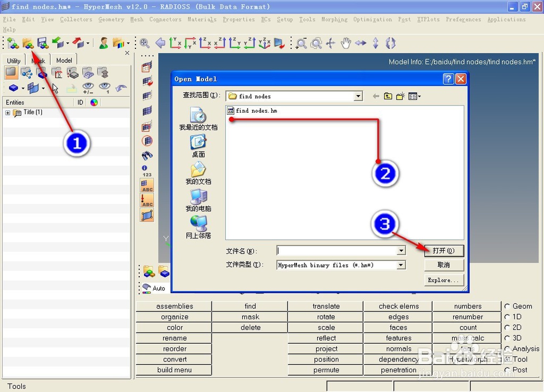Toggle the isolate eye icon labeled 1
Viewport: 544px width, 392px height.
pyautogui.click(x=104, y=88)
